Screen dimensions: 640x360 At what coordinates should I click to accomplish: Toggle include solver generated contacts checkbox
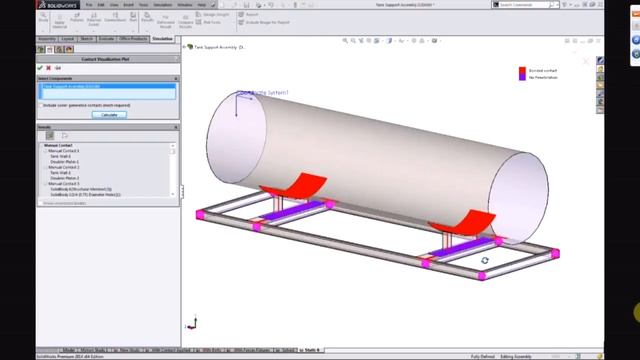[41, 105]
